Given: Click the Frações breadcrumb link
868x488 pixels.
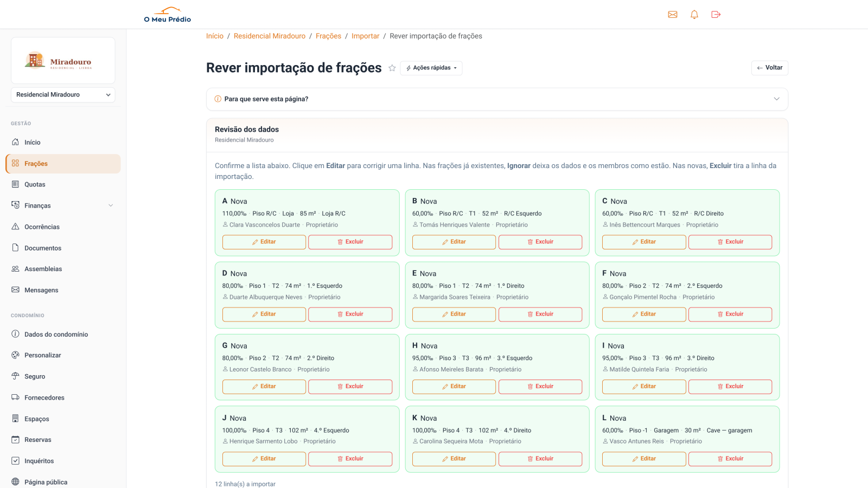Looking at the screenshot, I should pos(329,36).
